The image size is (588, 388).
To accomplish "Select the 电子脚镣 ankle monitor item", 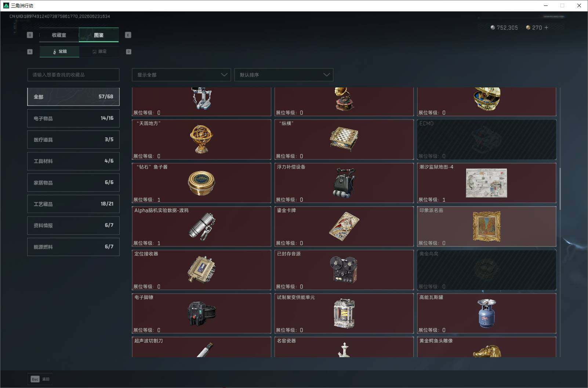I will [202, 313].
